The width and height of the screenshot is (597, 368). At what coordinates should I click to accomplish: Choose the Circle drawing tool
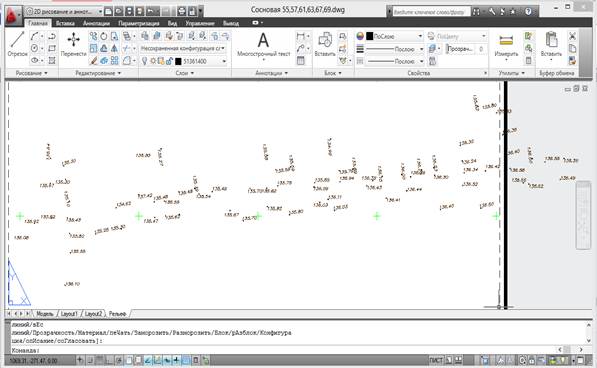[x=35, y=49]
